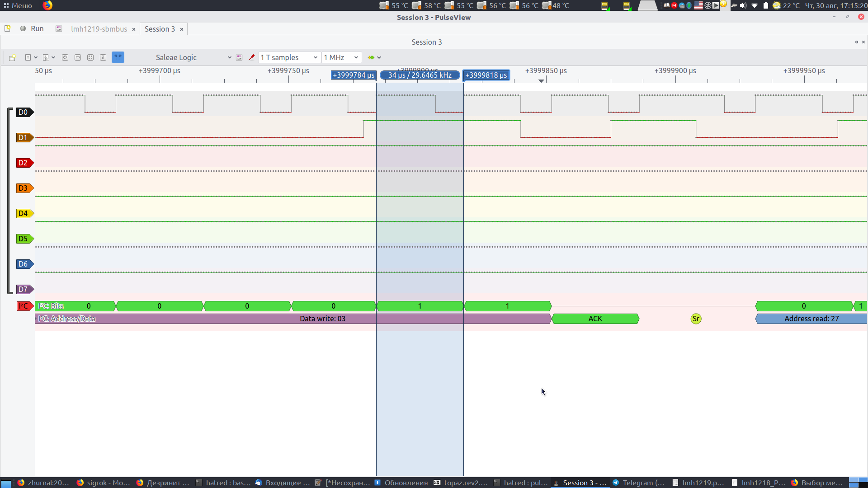Viewport: 868px width, 488px height.
Task: Switch to Telegram in the taskbar
Action: (x=639, y=483)
